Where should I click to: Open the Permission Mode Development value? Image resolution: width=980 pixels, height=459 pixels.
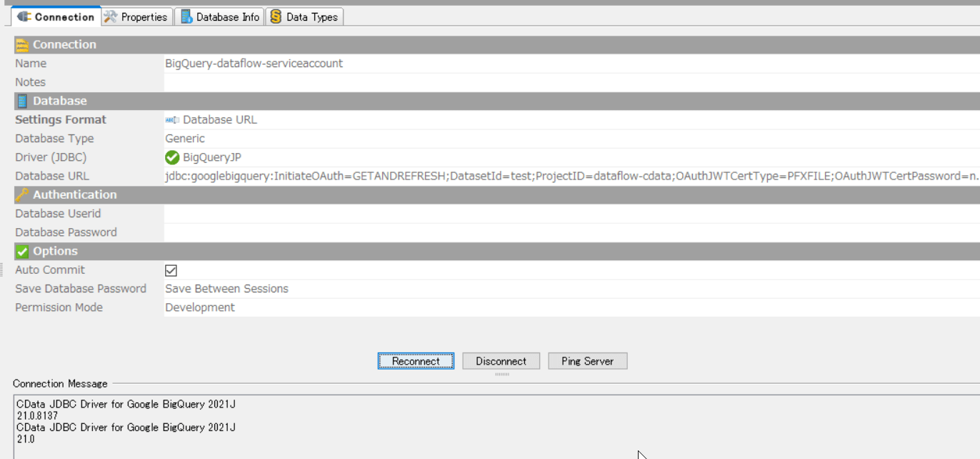(571, 307)
